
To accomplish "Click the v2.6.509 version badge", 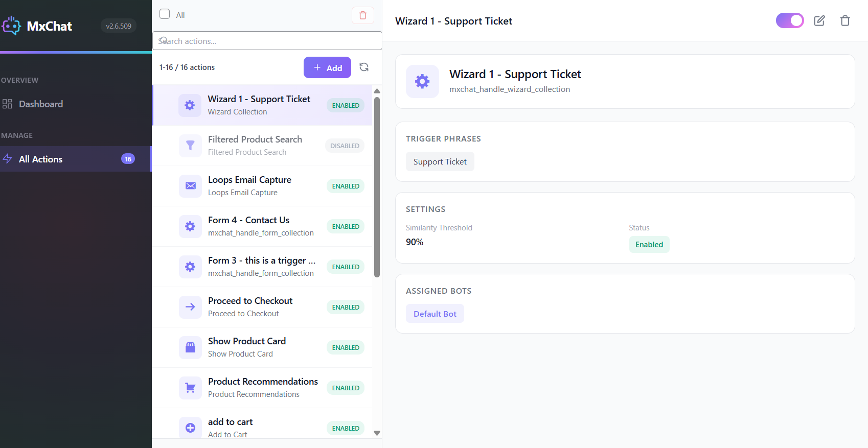I will tap(119, 26).
